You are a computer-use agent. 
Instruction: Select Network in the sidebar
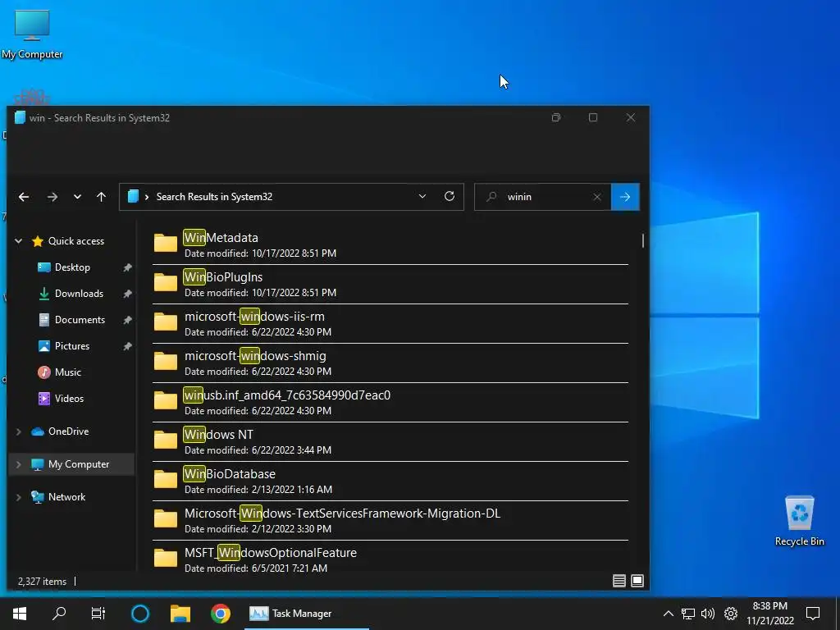[66, 497]
